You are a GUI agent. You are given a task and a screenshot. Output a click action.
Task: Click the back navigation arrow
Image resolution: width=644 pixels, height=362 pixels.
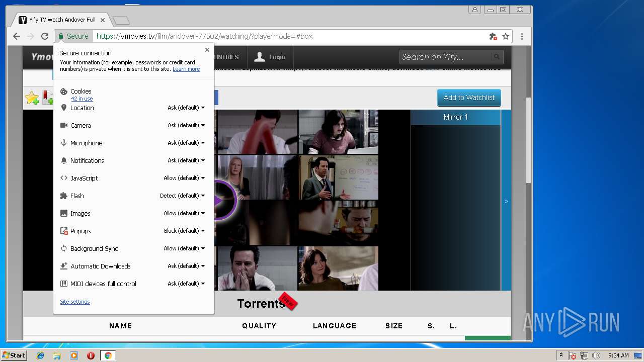click(x=17, y=36)
